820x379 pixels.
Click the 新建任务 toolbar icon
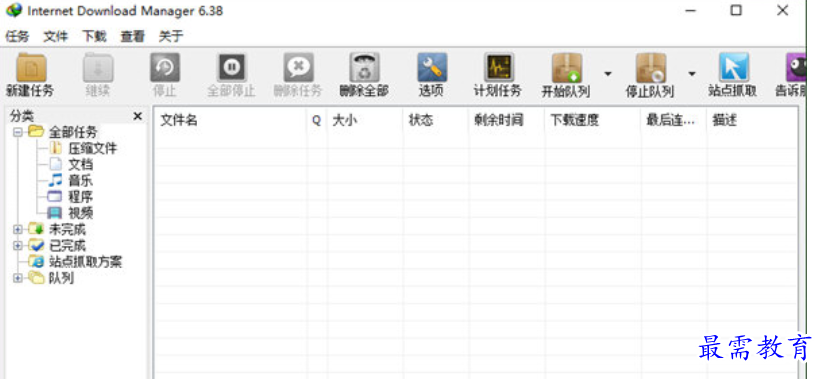[31, 68]
